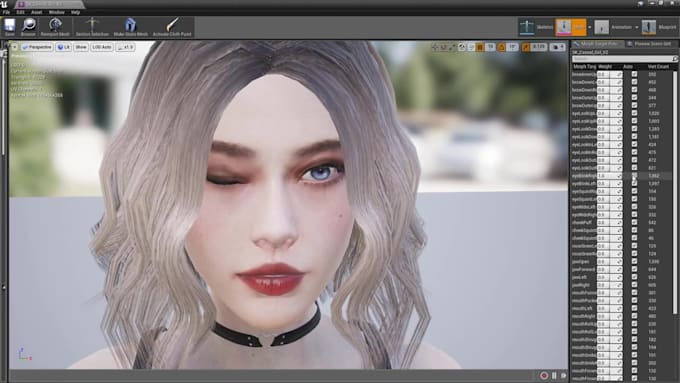Open the Window menu

point(56,13)
